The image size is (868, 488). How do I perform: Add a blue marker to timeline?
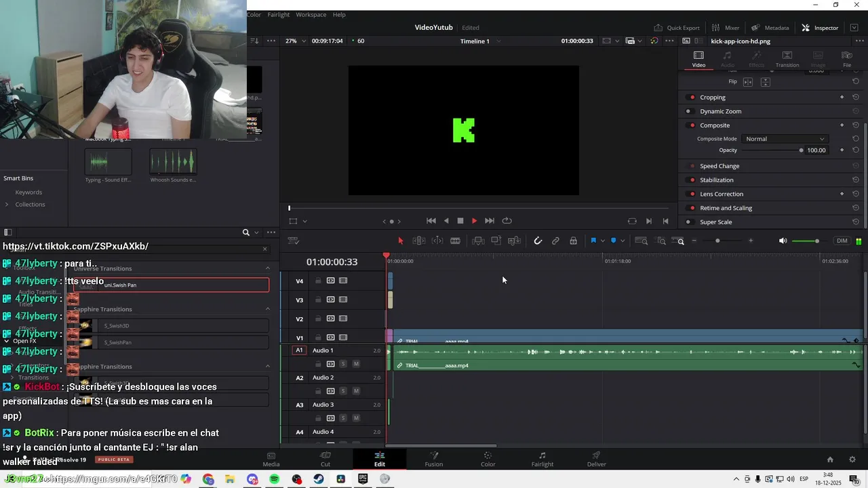614,241
